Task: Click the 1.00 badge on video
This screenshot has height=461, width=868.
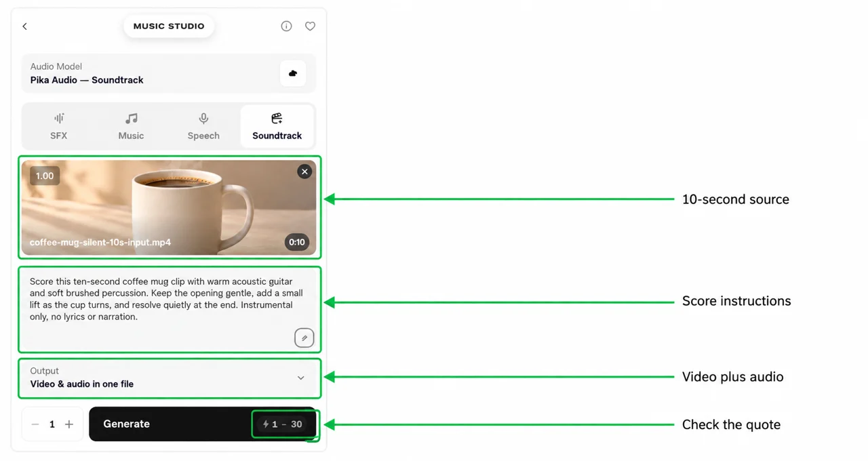Action: coord(45,176)
